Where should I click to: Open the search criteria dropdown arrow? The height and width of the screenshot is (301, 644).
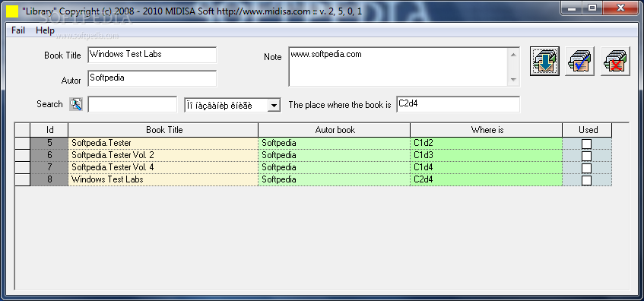(274, 106)
